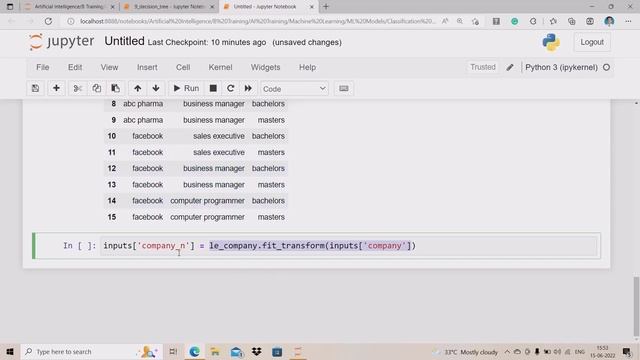Open the Edit menu
The image size is (640, 360).
[x=75, y=67]
